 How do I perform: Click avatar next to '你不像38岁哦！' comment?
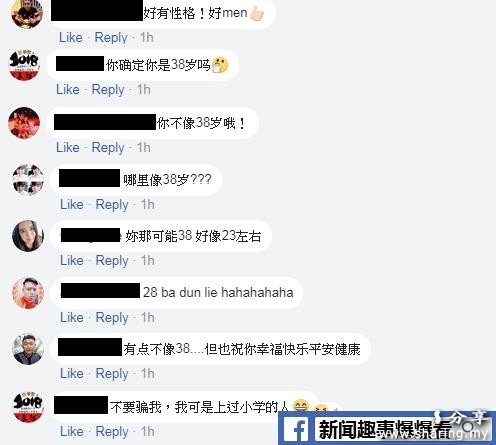pyautogui.click(x=24, y=123)
